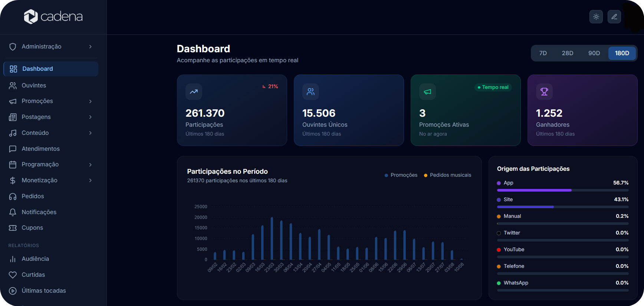Image resolution: width=644 pixels, height=306 pixels.
Task: Expand the Monetização submenu chevron
Action: tap(90, 180)
